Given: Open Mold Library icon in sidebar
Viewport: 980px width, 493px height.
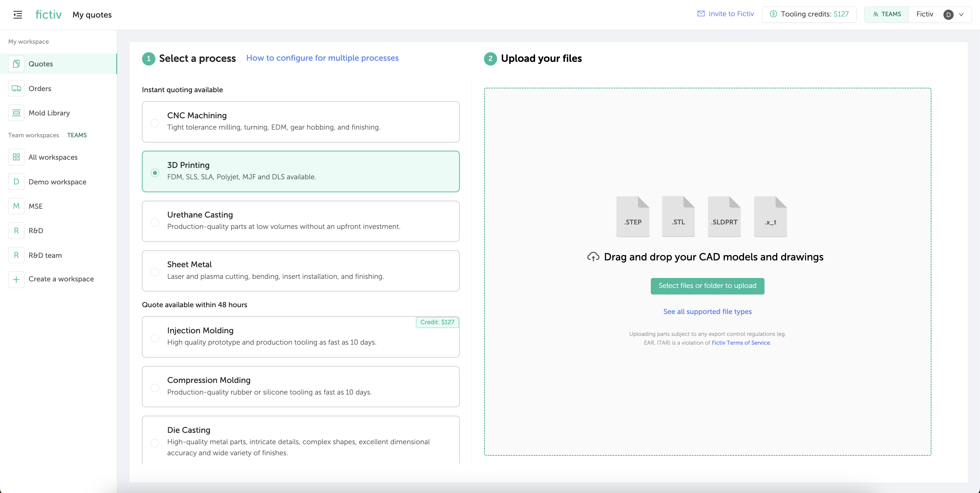Looking at the screenshot, I should tap(16, 113).
